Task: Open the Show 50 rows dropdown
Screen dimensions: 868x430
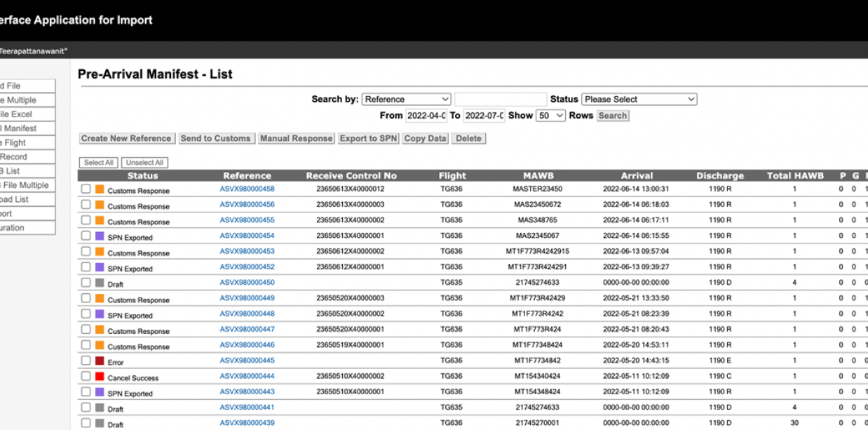Action: point(550,116)
